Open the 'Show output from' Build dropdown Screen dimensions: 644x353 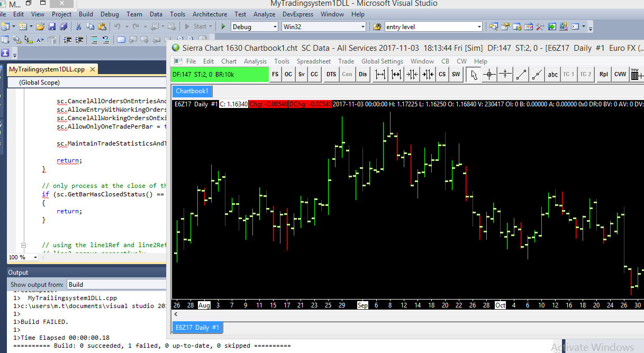[116, 285]
